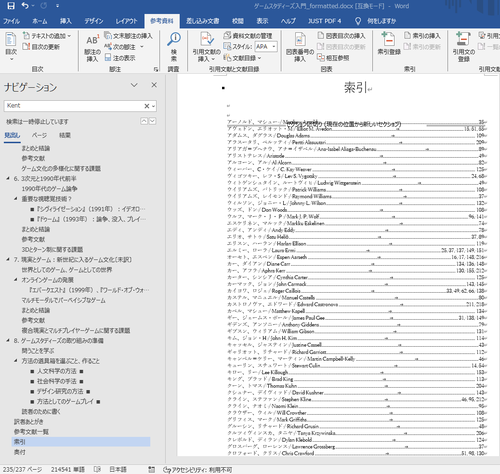Screen dimensions: 500x474
Task: Open the navigation search options dropdown
Action: pyautogui.click(x=153, y=106)
